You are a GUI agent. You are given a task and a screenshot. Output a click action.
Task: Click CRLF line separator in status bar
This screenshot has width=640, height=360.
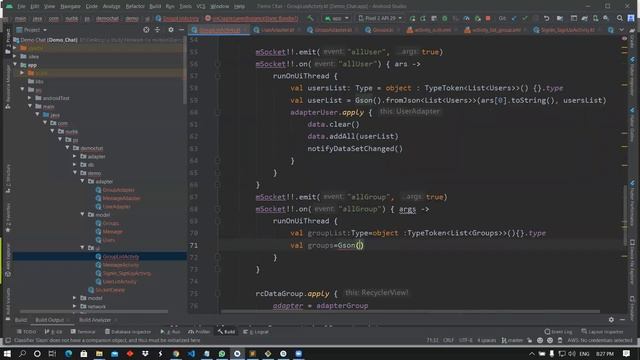(x=449, y=340)
